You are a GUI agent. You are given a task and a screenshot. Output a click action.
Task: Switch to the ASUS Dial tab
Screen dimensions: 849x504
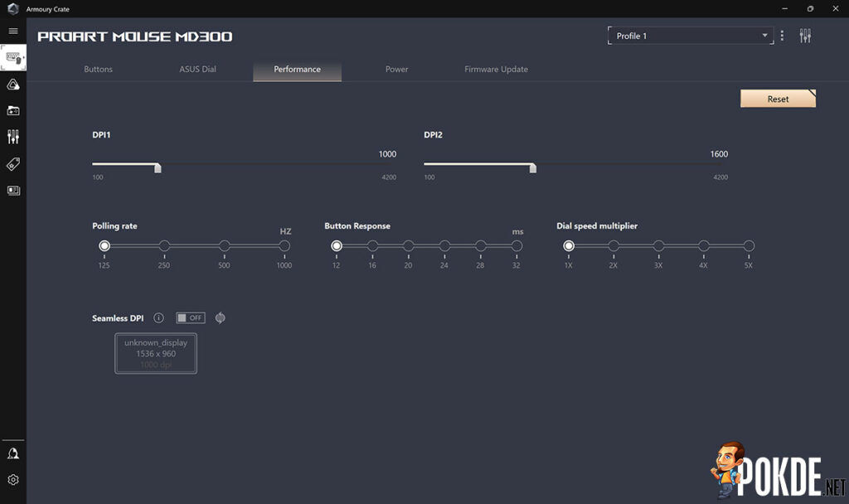click(x=197, y=70)
